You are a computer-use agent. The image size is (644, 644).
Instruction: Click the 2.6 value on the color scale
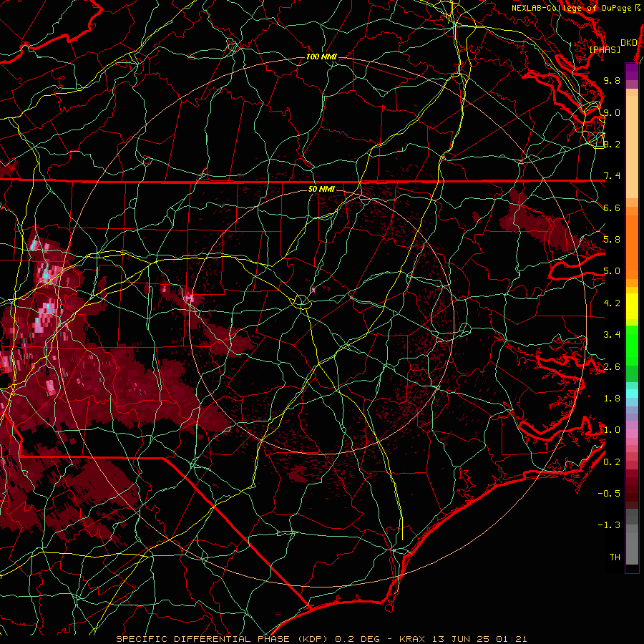(612, 367)
